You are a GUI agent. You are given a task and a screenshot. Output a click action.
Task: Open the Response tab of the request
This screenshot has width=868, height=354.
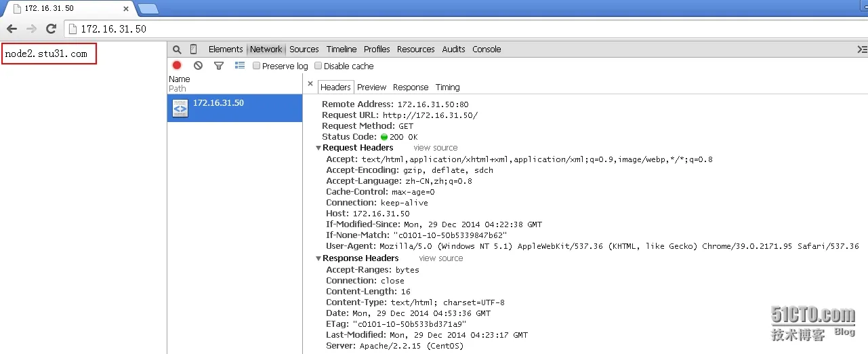(411, 87)
